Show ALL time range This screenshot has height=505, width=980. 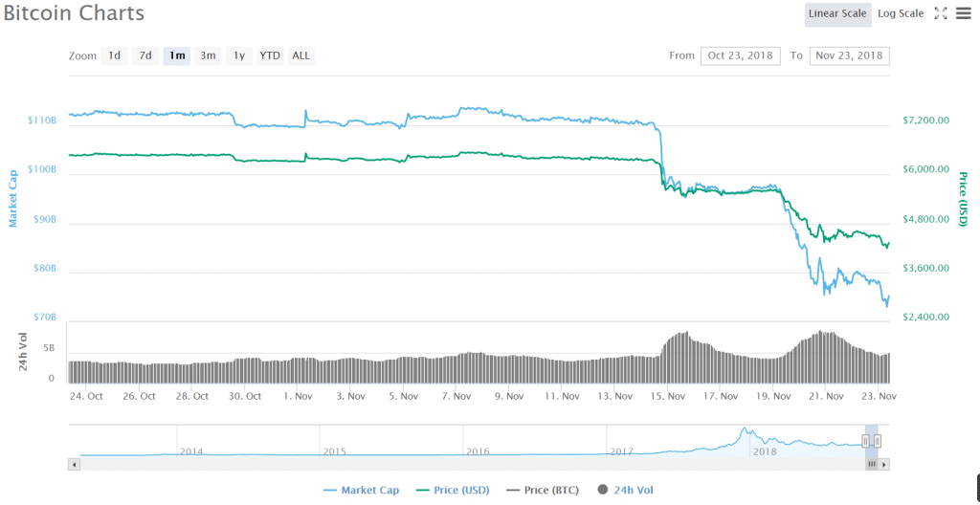(x=301, y=55)
